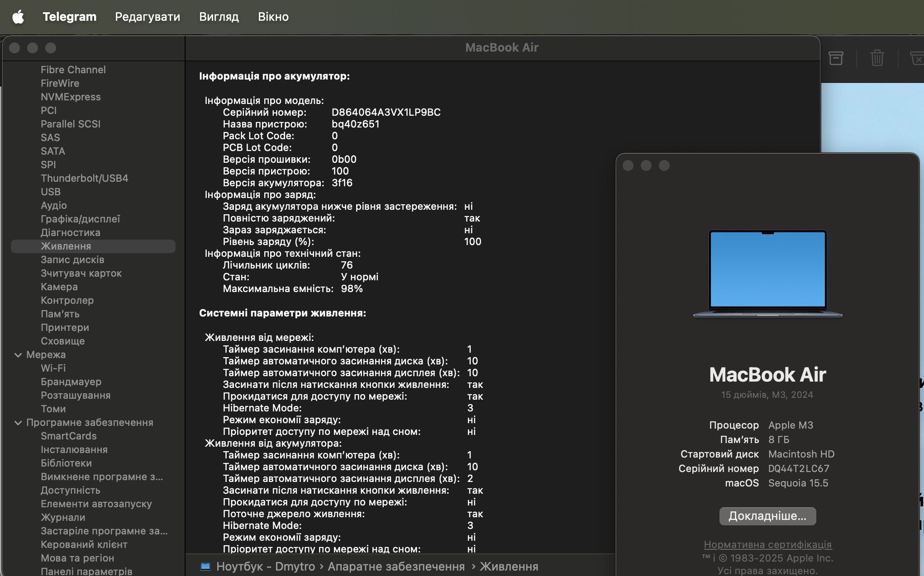The image size is (924, 576).
Task: Click the MacBook Air laptop image
Action: pyautogui.click(x=767, y=274)
